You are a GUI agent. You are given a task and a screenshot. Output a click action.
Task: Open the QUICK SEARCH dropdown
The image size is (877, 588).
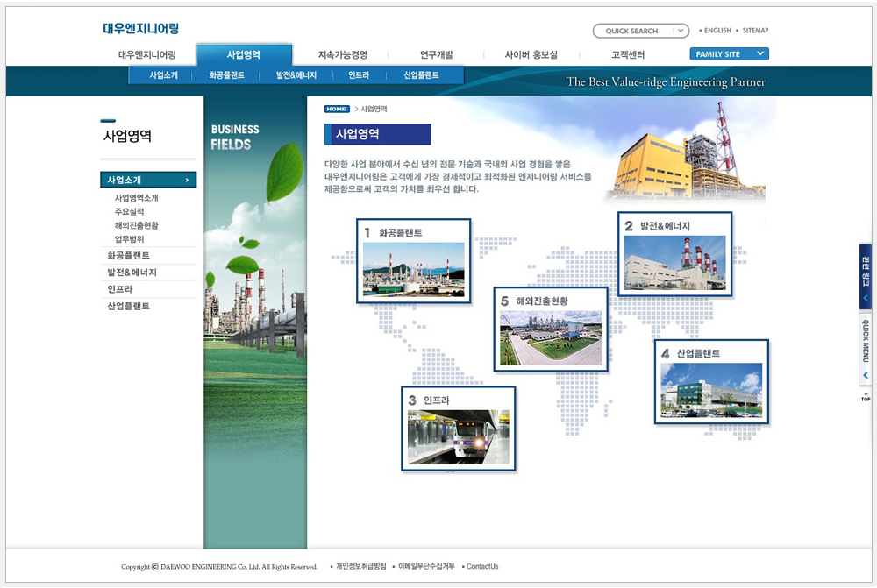681,31
